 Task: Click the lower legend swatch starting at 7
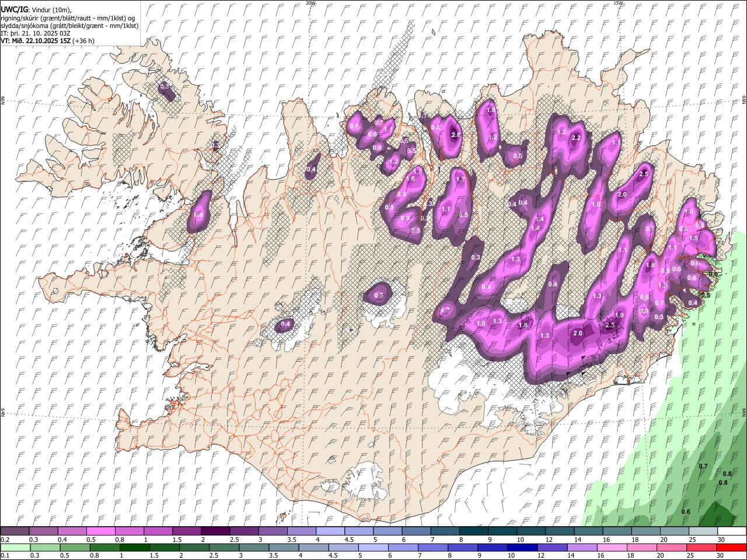[x=432, y=548]
